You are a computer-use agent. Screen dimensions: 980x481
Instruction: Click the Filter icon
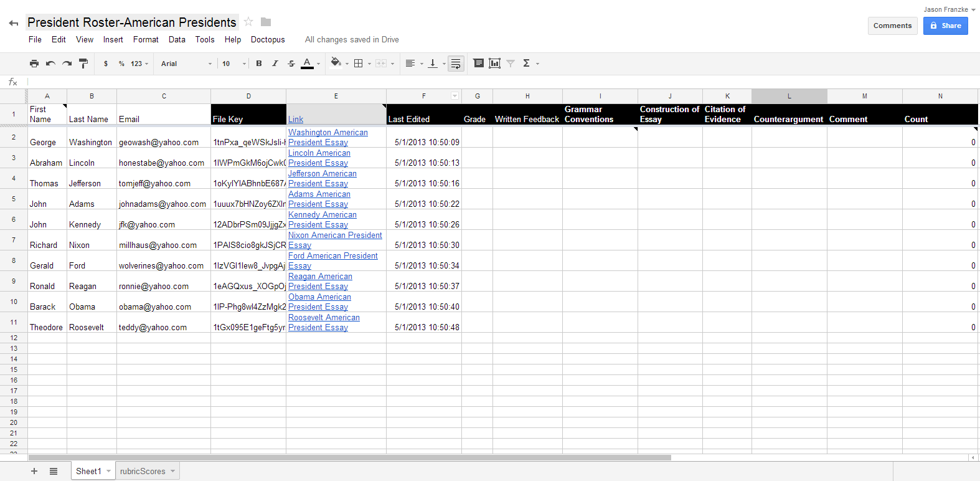(x=511, y=64)
